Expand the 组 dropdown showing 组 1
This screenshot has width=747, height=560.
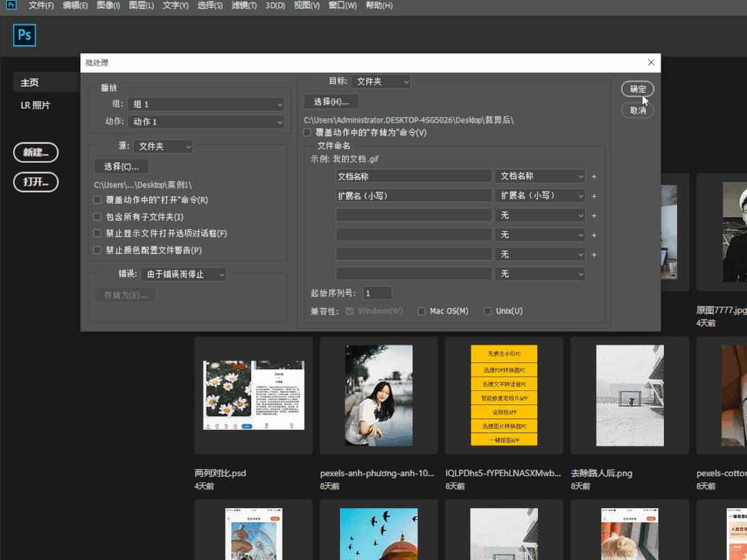(x=206, y=105)
